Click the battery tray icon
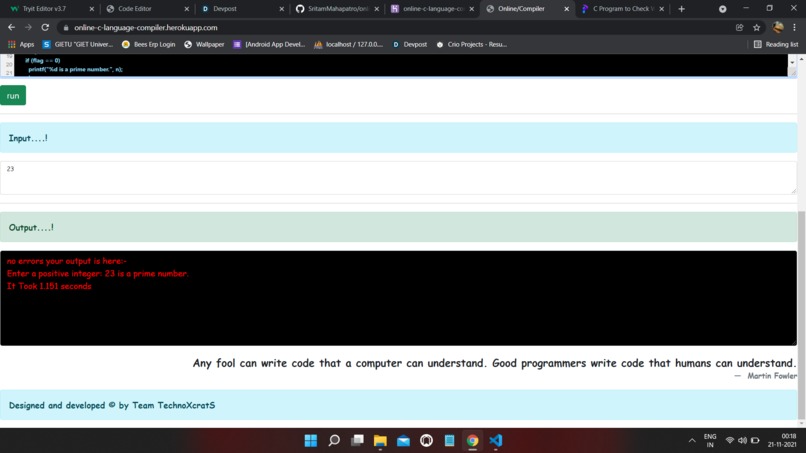This screenshot has height=453, width=806. [x=755, y=441]
